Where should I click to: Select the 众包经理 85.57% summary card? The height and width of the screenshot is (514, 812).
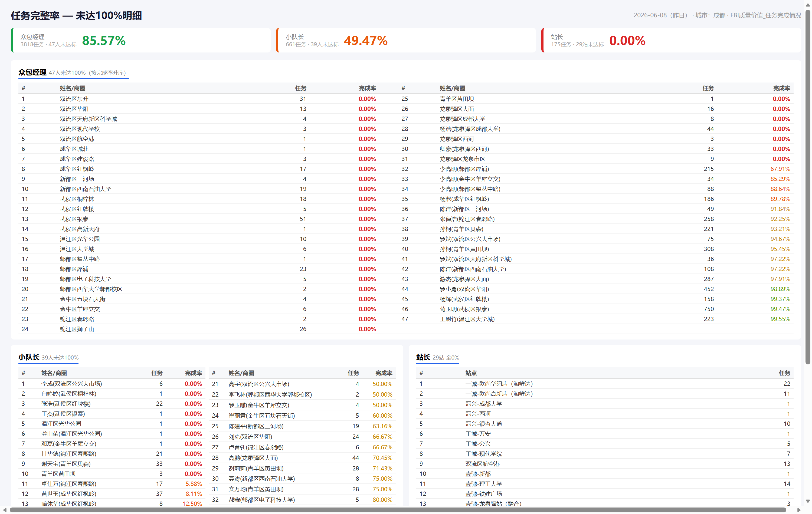[141, 40]
